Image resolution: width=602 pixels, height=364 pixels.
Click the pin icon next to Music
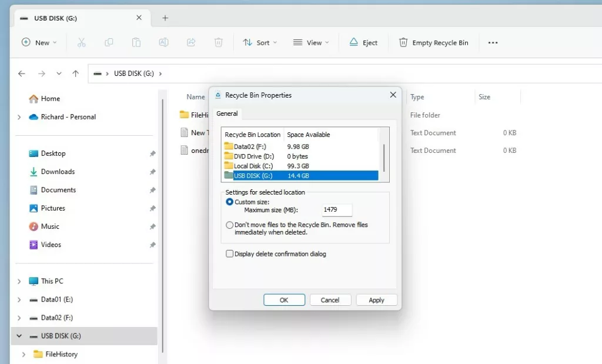coord(152,226)
